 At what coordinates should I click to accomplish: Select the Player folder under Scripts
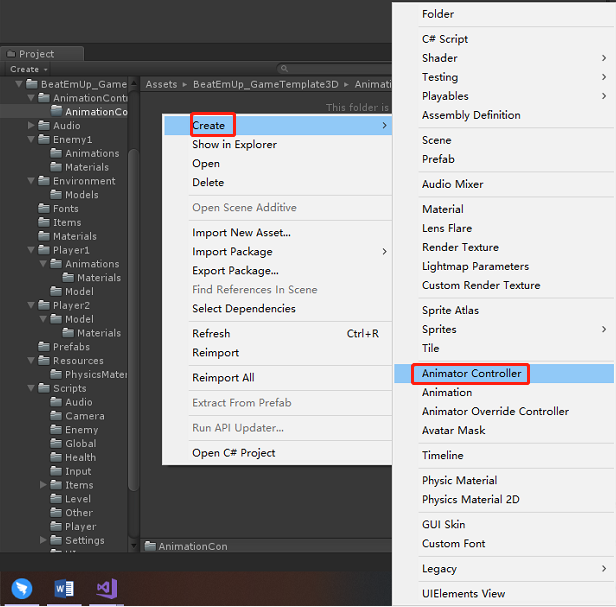[x=80, y=526]
